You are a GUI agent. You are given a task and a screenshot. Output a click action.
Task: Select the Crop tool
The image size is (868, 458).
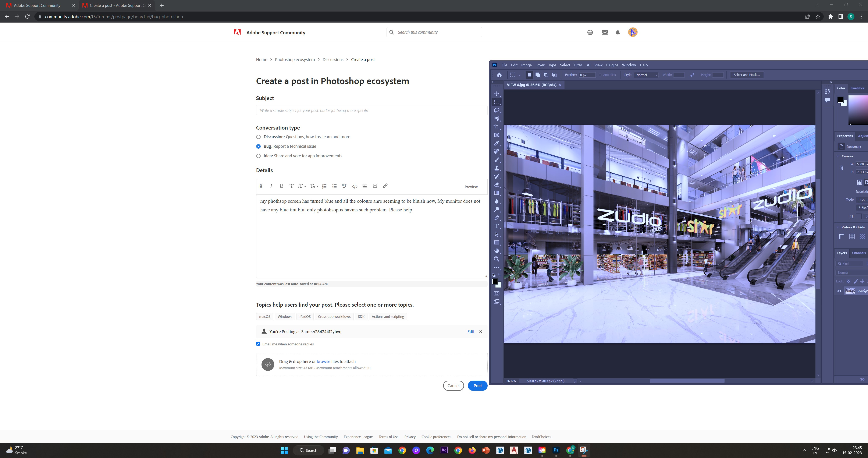497,127
